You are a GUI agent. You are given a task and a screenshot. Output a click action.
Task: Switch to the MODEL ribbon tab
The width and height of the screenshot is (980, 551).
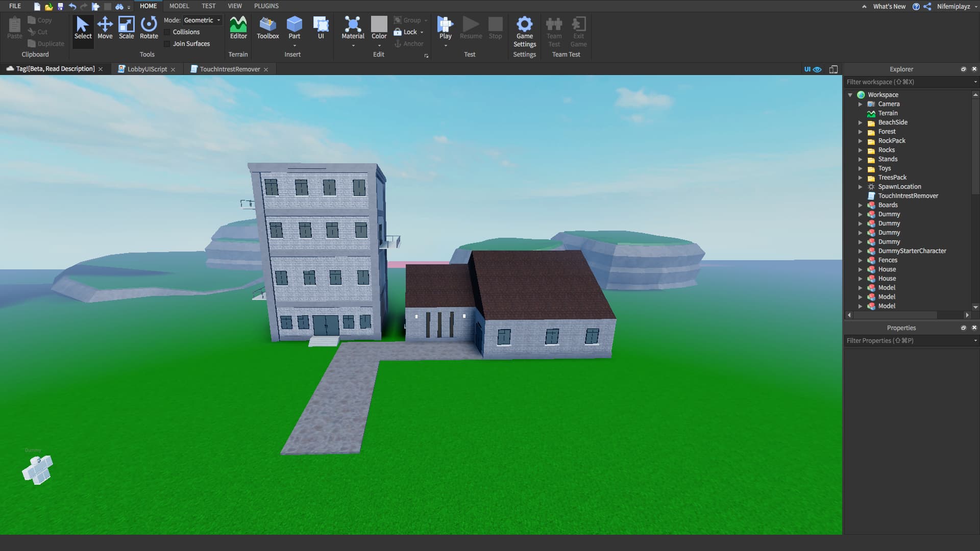(x=179, y=6)
